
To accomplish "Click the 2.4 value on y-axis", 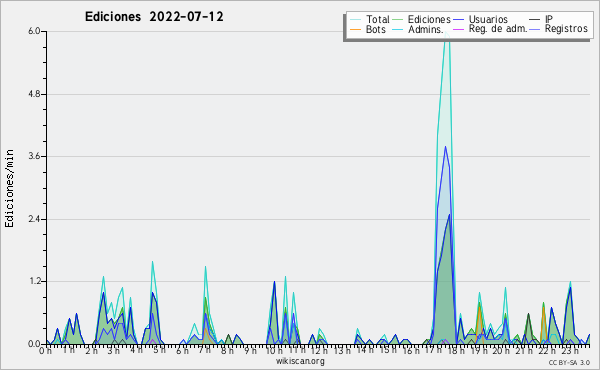I will 34,219.
